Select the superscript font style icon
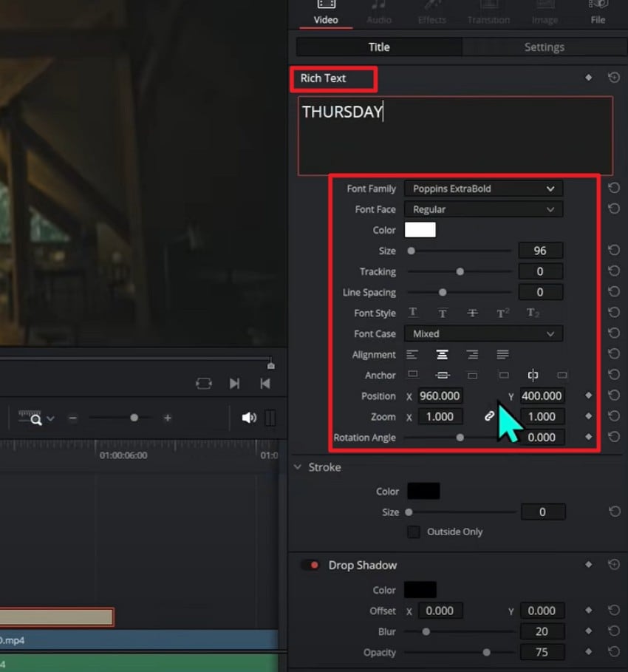 (x=502, y=313)
